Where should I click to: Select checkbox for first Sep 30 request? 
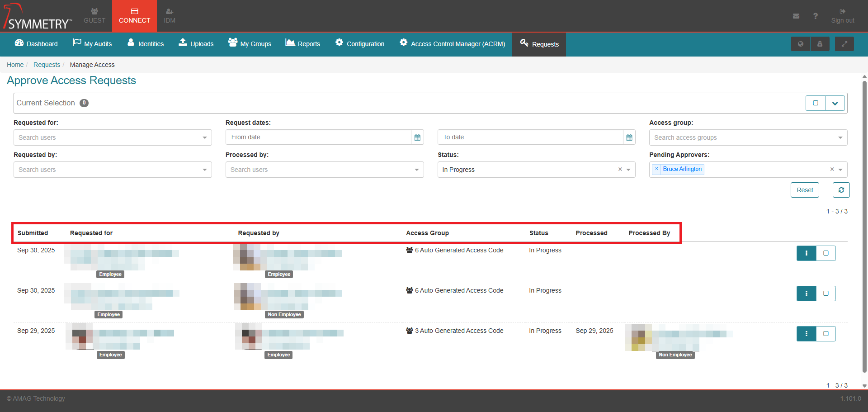click(x=826, y=253)
